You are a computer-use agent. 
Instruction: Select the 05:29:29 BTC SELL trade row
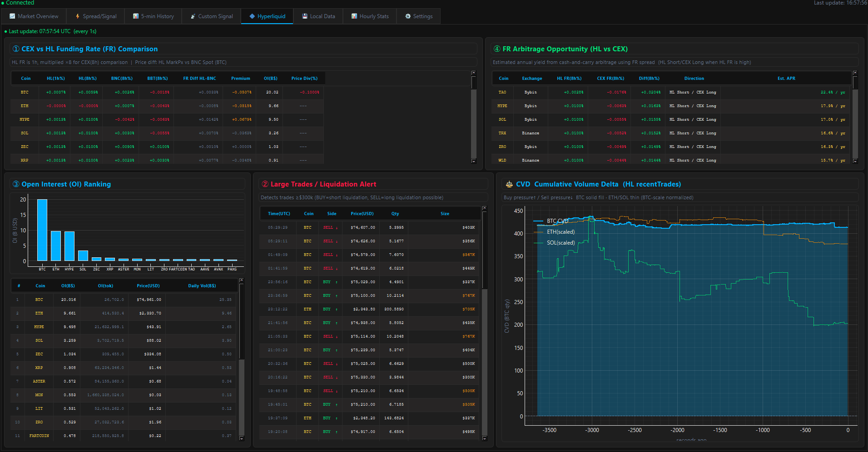[370, 227]
